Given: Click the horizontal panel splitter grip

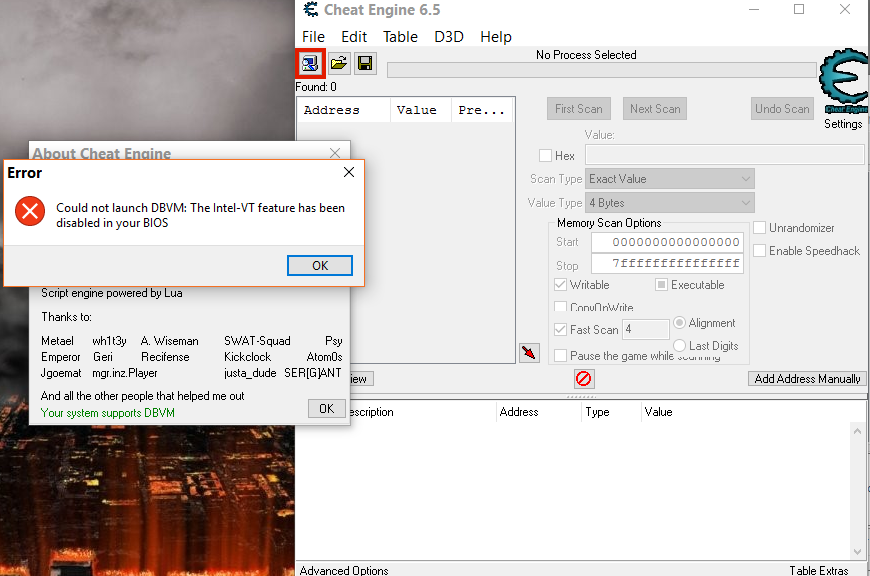Looking at the screenshot, I should pos(581,397).
